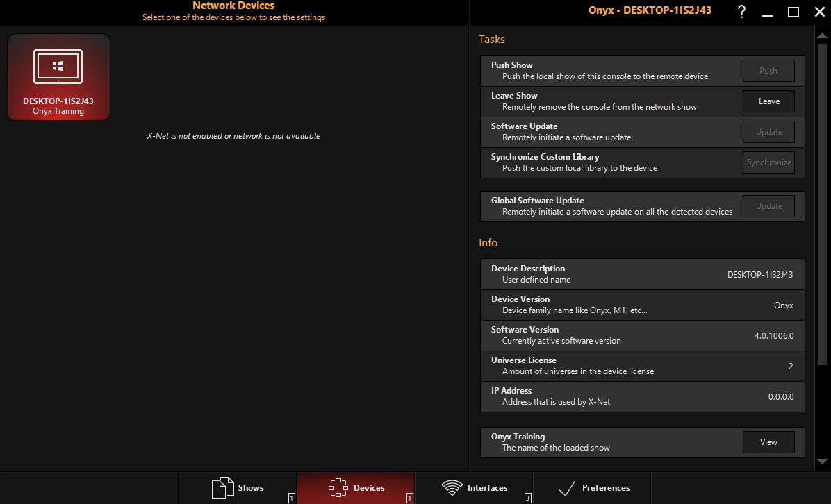Click the Device Description label
Screen dimensions: 831x504
point(528,269)
